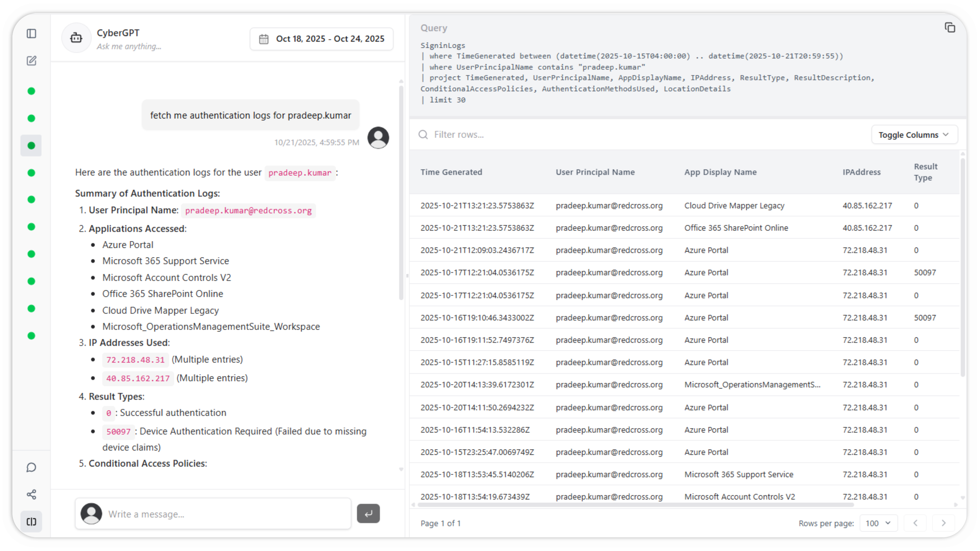Image resolution: width=980 pixels, height=551 pixels.
Task: Select the last green conversation dot
Action: [32, 336]
